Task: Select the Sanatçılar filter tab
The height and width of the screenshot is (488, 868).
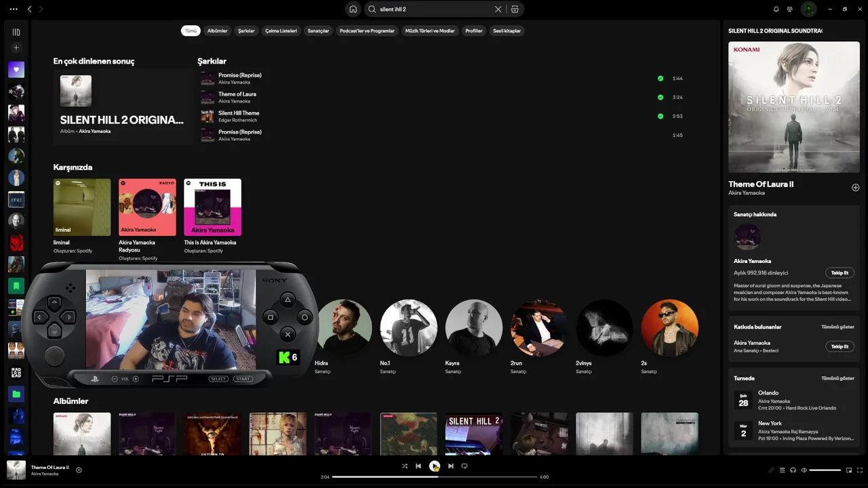Action: (318, 30)
